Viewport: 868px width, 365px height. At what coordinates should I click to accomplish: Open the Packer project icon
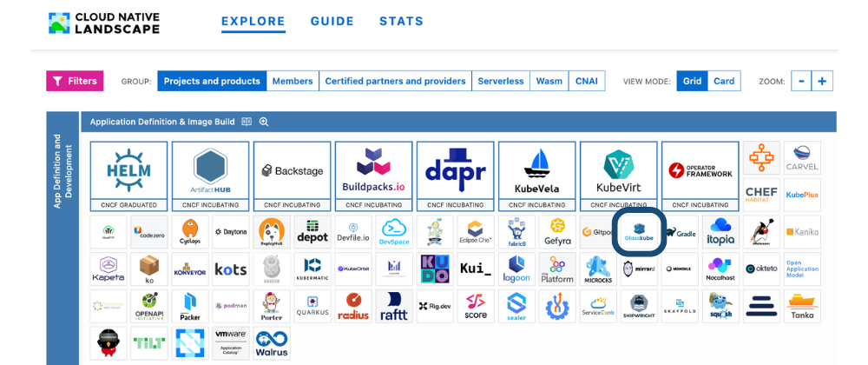pyautogui.click(x=190, y=306)
